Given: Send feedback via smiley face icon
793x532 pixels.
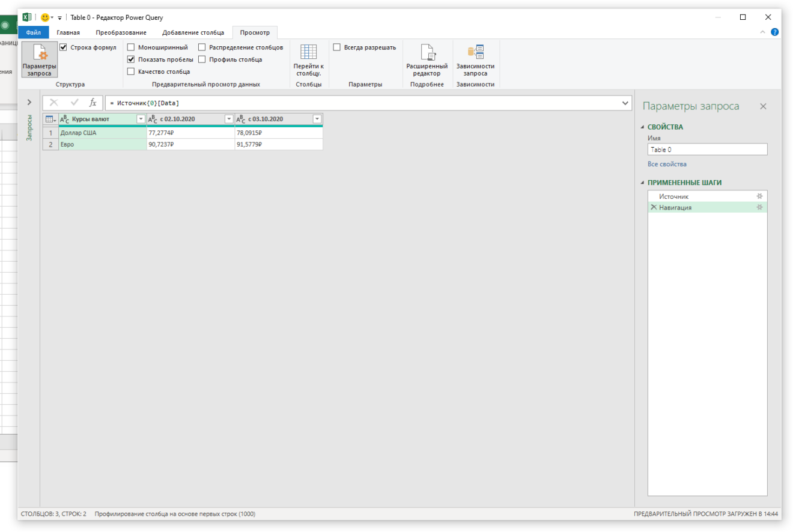Looking at the screenshot, I should pos(45,17).
